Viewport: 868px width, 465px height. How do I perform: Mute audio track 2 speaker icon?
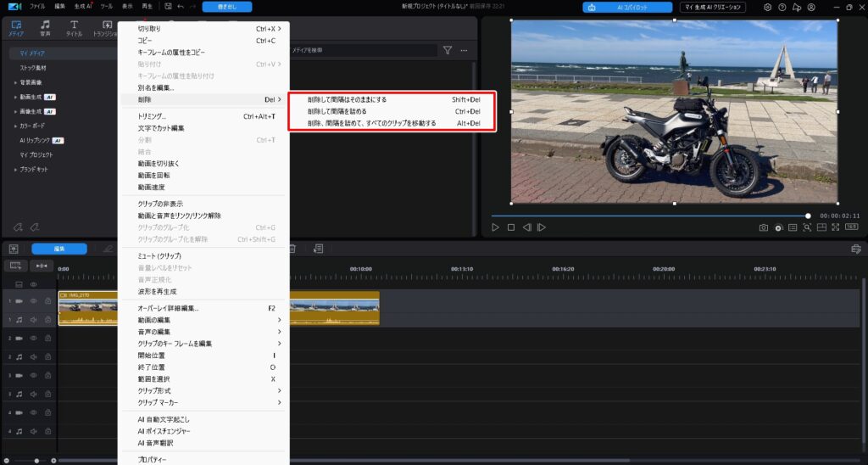point(33,357)
